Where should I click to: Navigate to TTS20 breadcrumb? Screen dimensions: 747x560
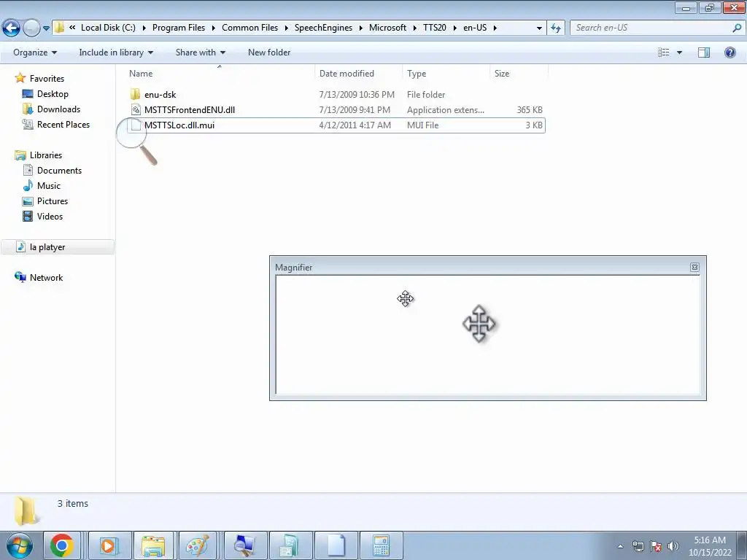tap(435, 28)
